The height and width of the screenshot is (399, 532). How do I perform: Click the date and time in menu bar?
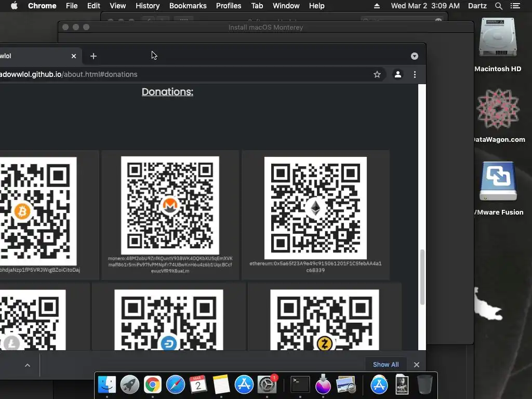(x=425, y=6)
